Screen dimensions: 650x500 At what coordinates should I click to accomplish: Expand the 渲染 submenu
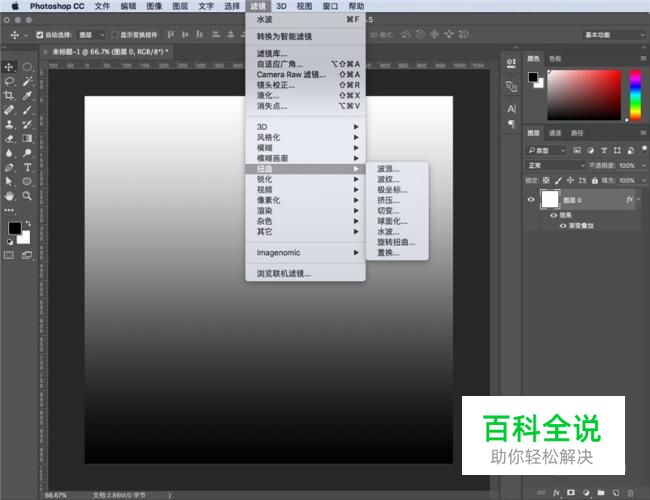(x=306, y=211)
